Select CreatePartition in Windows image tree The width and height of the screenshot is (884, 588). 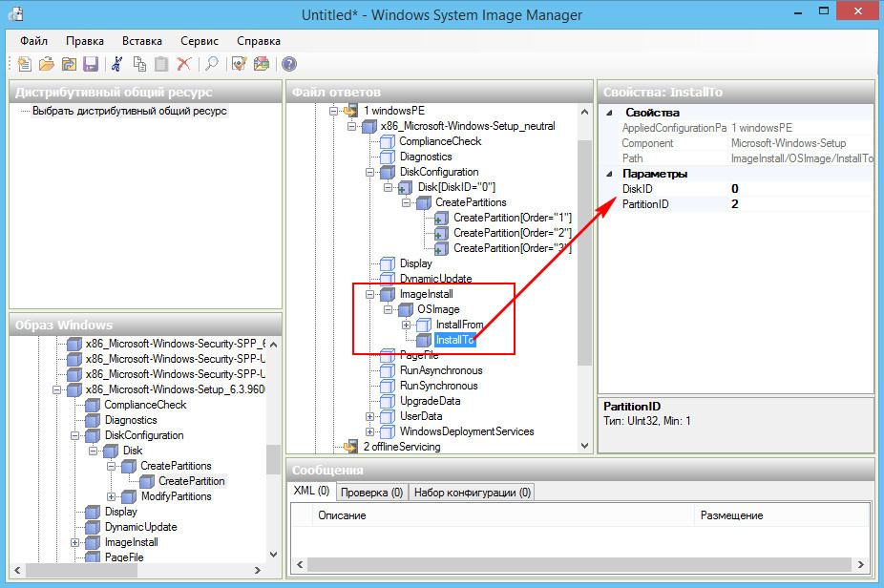coord(191,481)
